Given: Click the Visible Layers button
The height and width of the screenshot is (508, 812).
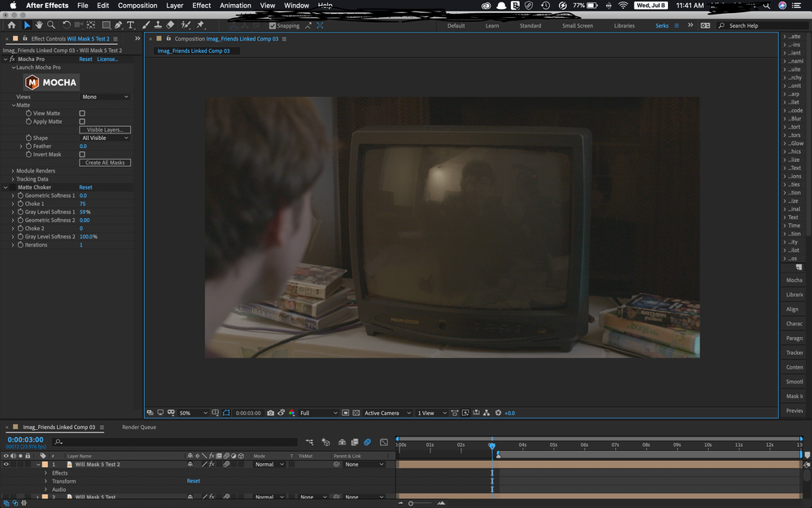Looking at the screenshot, I should pos(105,129).
